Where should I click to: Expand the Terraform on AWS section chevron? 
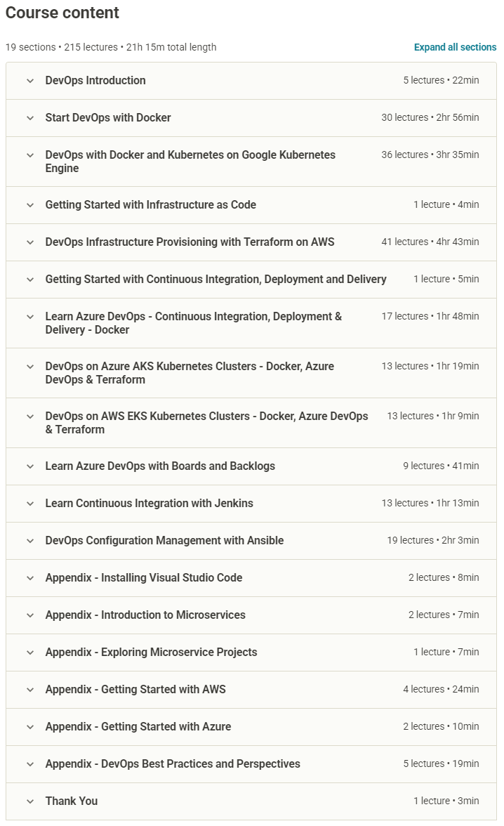(x=30, y=242)
